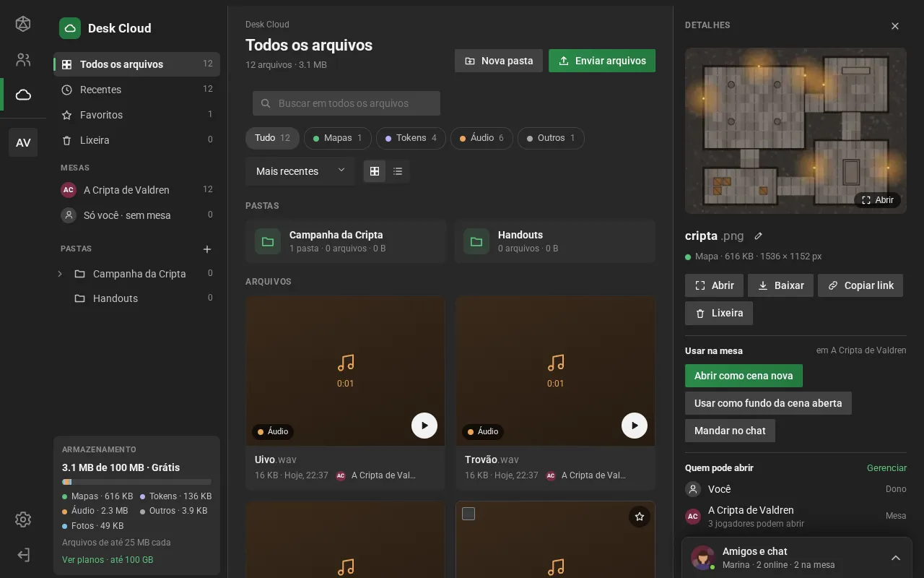This screenshot has width=924, height=578.
Task: Click the Trovão.wav file name
Action: pos(492,460)
